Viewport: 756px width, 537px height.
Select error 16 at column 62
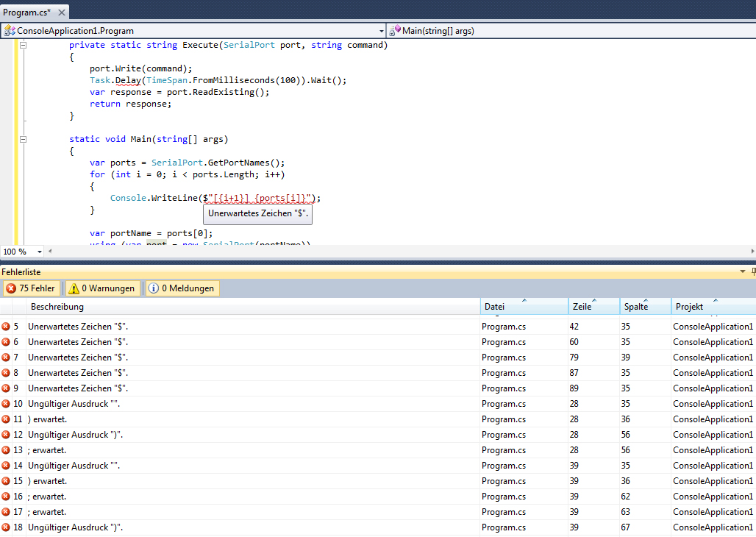click(378, 497)
